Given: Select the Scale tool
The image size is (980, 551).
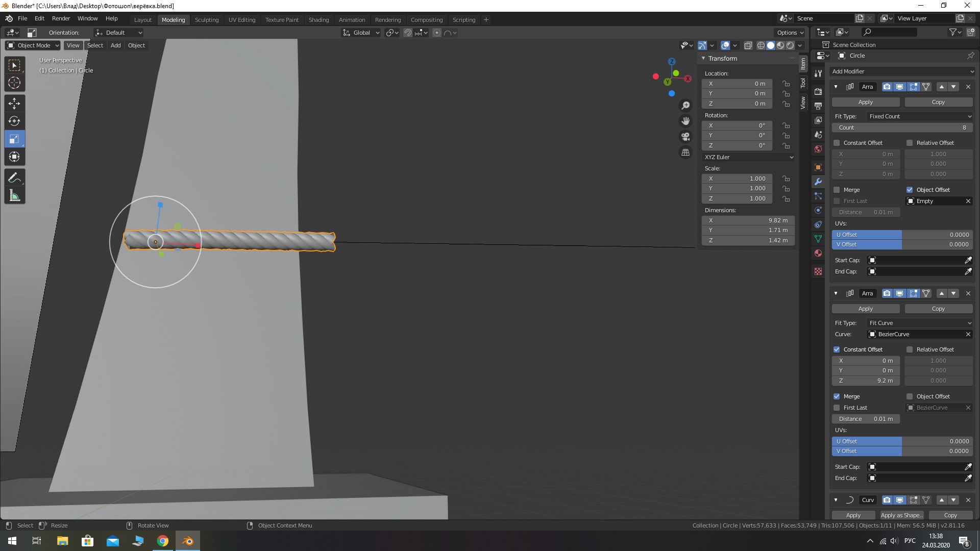Looking at the screenshot, I should click(x=14, y=139).
